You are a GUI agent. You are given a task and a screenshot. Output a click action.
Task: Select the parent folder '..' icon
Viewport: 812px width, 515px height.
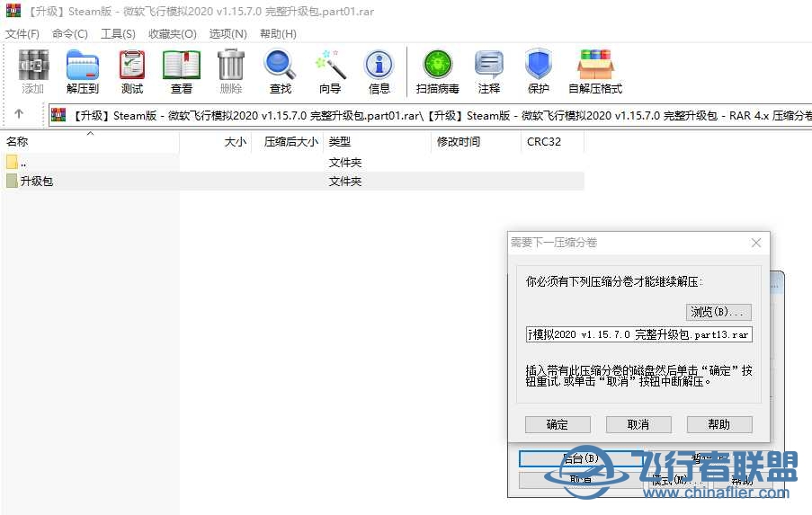[x=12, y=162]
